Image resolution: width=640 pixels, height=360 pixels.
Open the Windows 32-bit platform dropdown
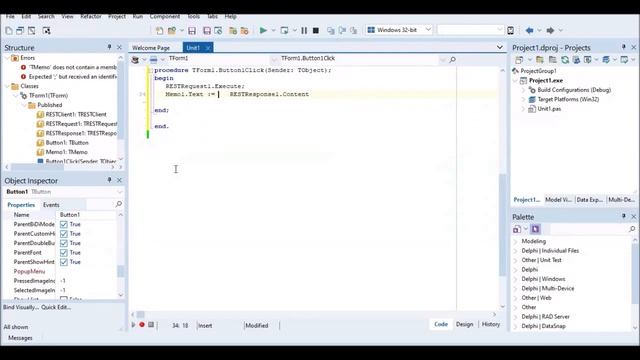point(428,30)
